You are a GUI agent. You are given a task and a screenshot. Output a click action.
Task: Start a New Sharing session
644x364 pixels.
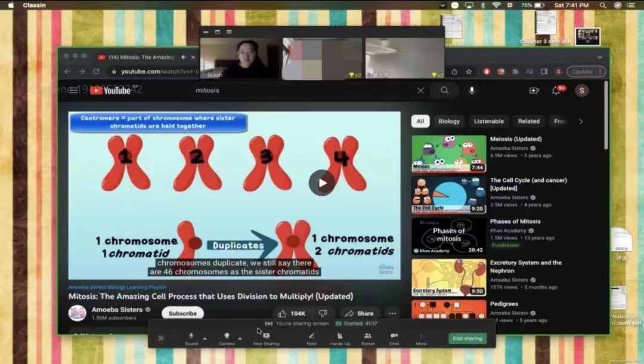(266, 338)
